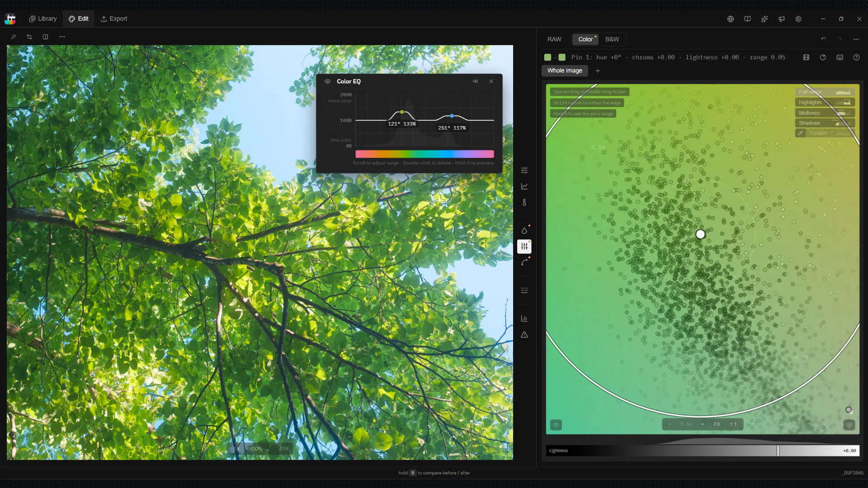Add a new mask with plus button
The height and width of the screenshot is (488, 868).
(598, 70)
